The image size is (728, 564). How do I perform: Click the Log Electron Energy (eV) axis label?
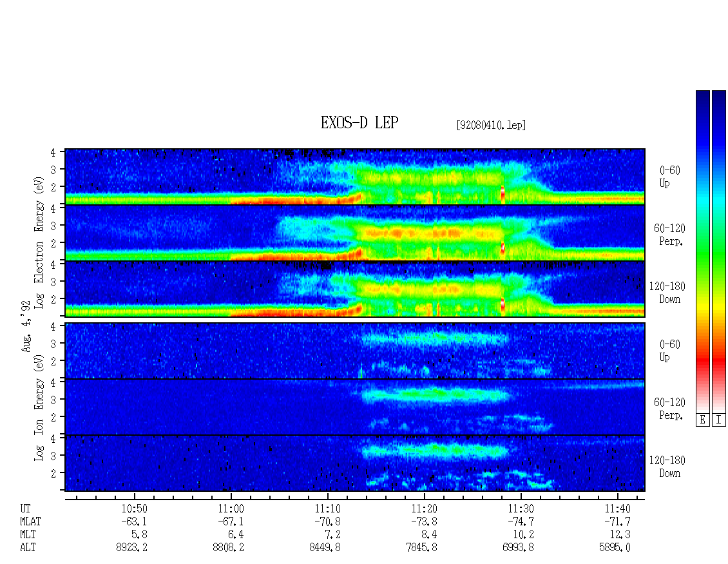tap(39, 242)
